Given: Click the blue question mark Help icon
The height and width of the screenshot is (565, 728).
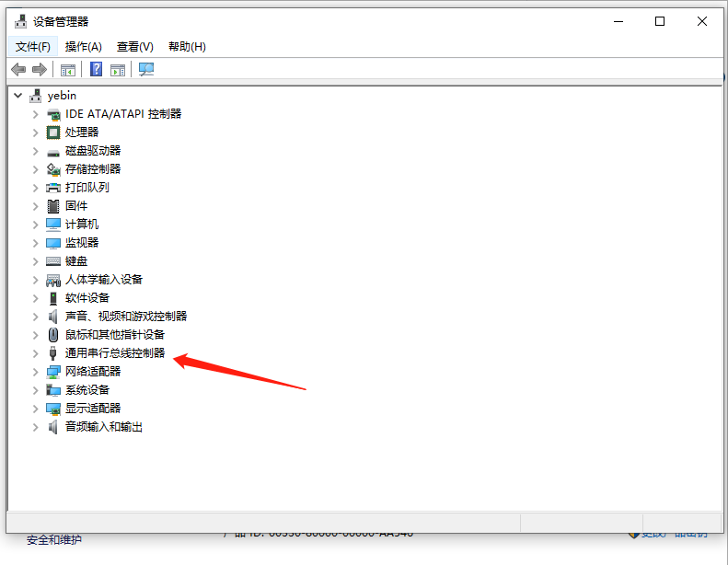Looking at the screenshot, I should [x=96, y=70].
